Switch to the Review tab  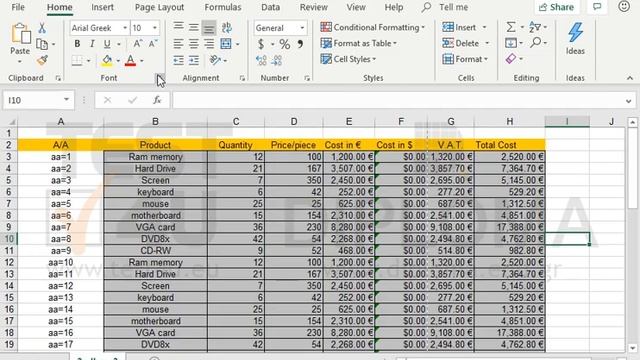[313, 7]
